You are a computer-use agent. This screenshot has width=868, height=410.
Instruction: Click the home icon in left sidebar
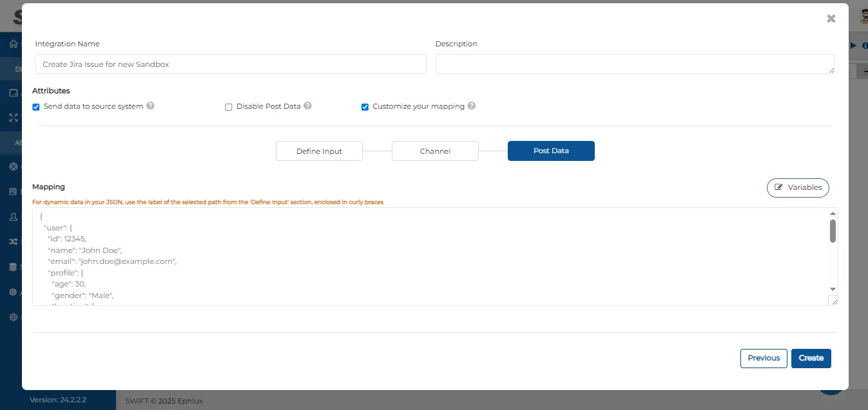point(13,44)
